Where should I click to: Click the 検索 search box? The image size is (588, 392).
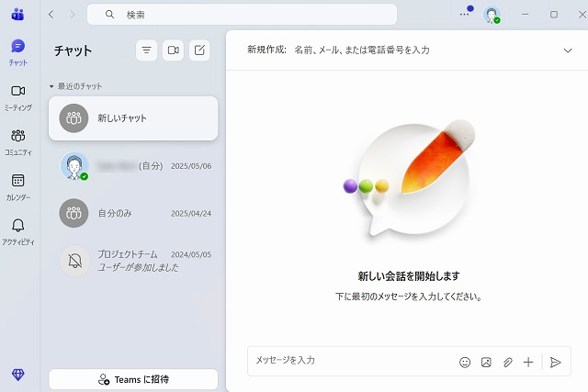coord(243,15)
